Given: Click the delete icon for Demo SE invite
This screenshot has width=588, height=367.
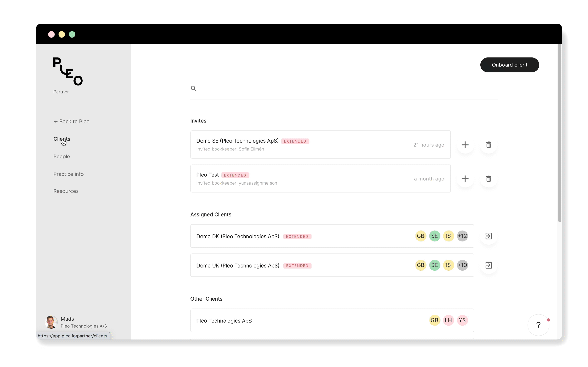Looking at the screenshot, I should [x=489, y=145].
